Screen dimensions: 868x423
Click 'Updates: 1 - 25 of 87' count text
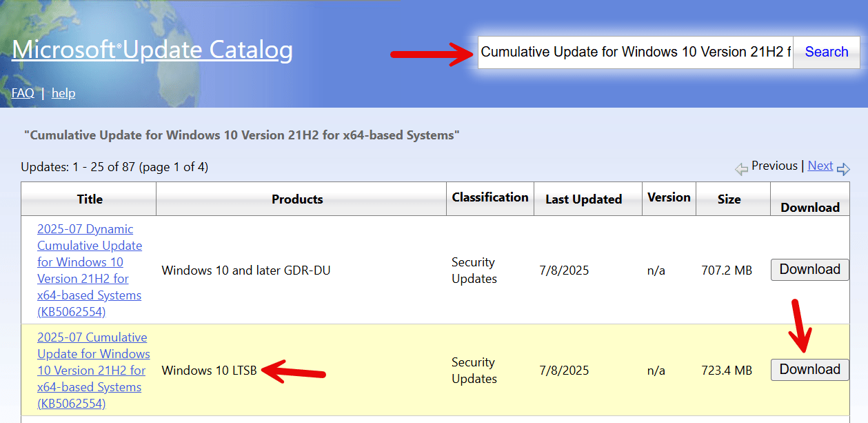114,167
